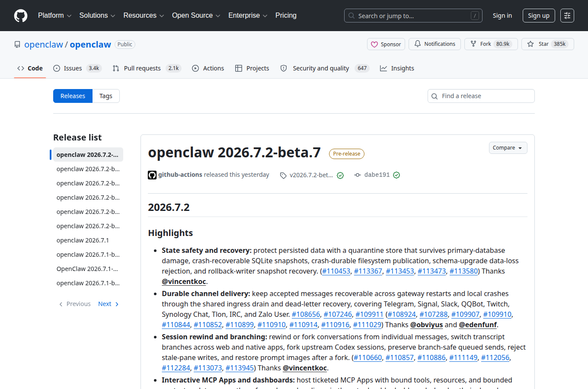Open @edenfunf profile mention

pos(478,325)
